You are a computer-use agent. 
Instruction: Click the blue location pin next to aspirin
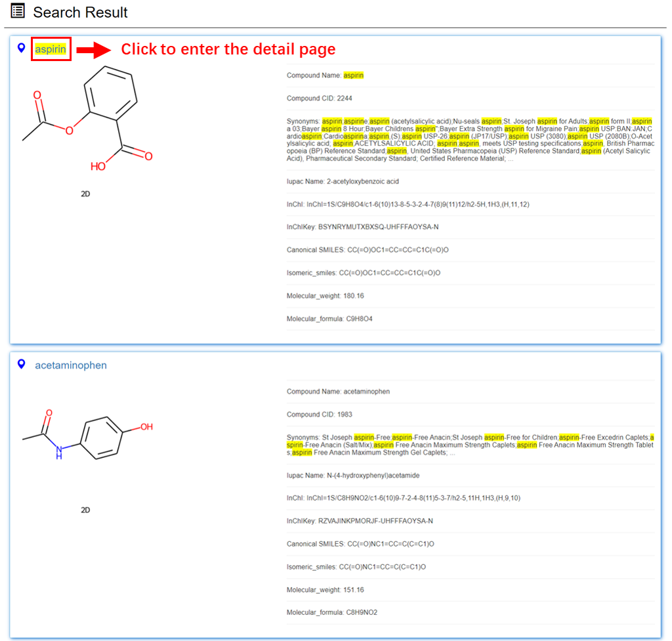(22, 49)
